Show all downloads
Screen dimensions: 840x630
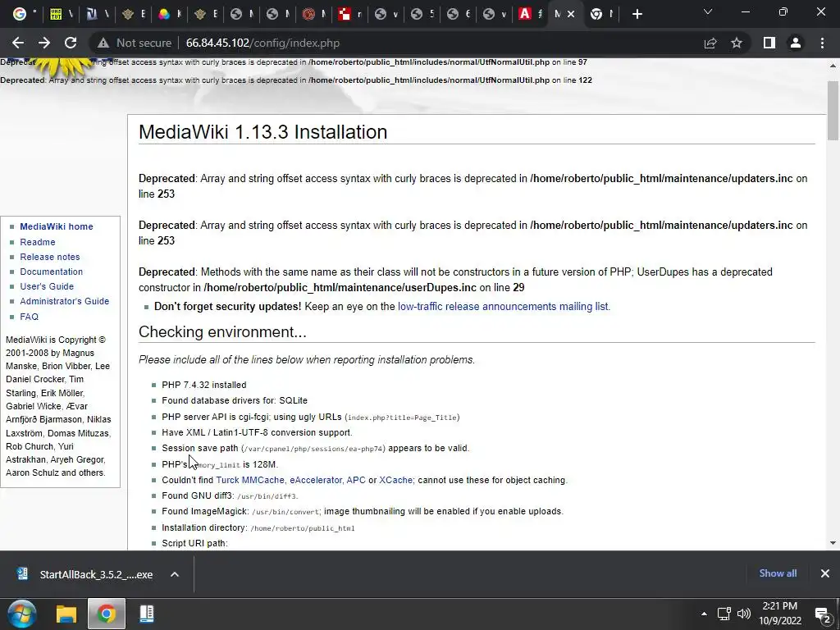pos(778,573)
